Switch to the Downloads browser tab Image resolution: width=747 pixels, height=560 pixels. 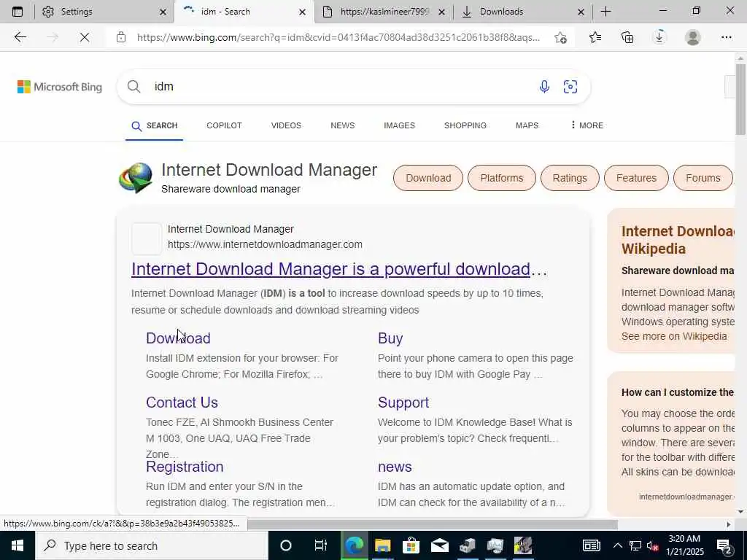click(x=522, y=12)
